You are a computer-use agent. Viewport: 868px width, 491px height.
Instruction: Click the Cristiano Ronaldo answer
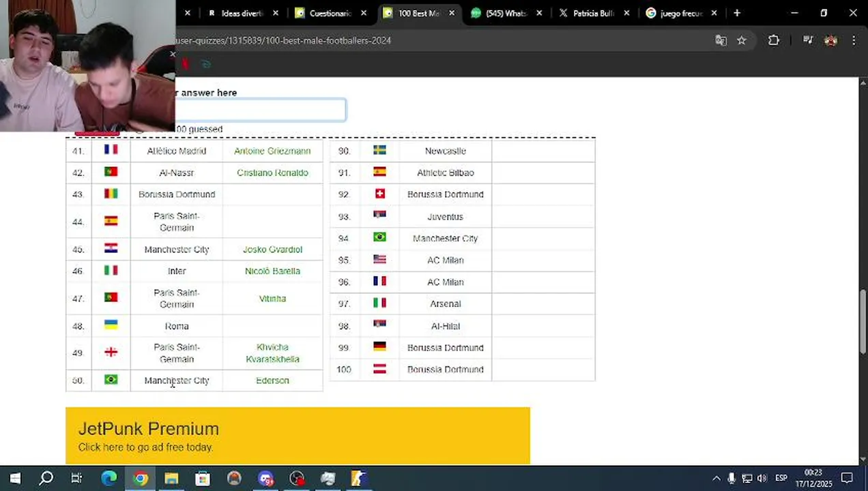click(272, 173)
